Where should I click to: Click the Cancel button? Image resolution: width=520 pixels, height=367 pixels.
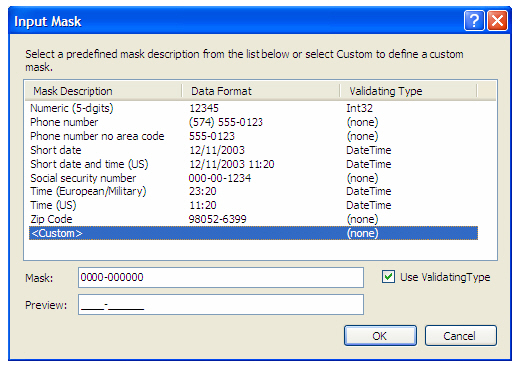(461, 336)
